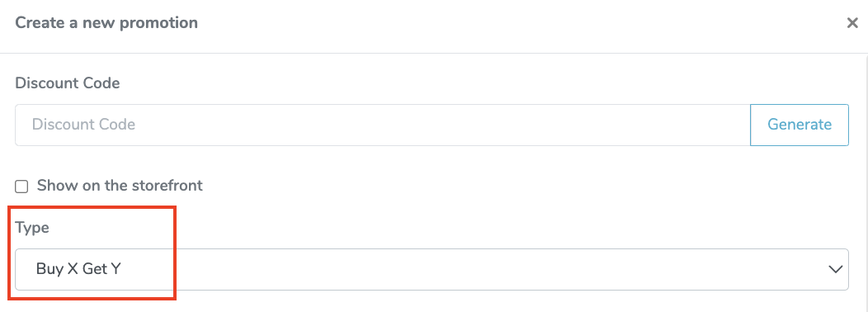Focus the Discount Code input field

[383, 125]
